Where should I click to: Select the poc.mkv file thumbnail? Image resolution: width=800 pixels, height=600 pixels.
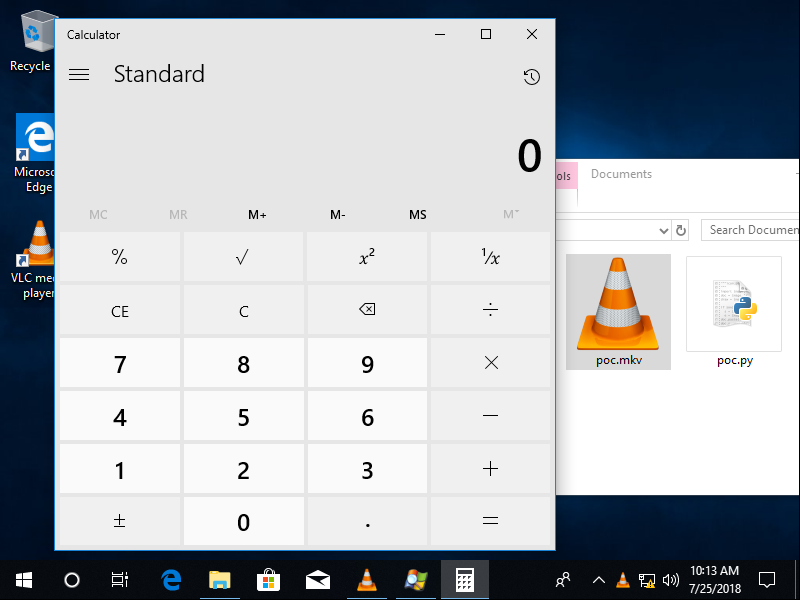(x=618, y=310)
